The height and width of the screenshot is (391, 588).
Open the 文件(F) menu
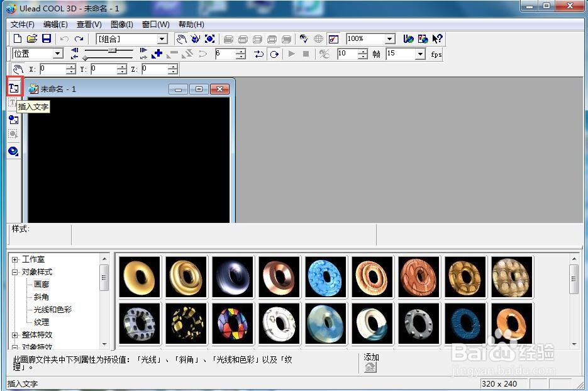22,25
